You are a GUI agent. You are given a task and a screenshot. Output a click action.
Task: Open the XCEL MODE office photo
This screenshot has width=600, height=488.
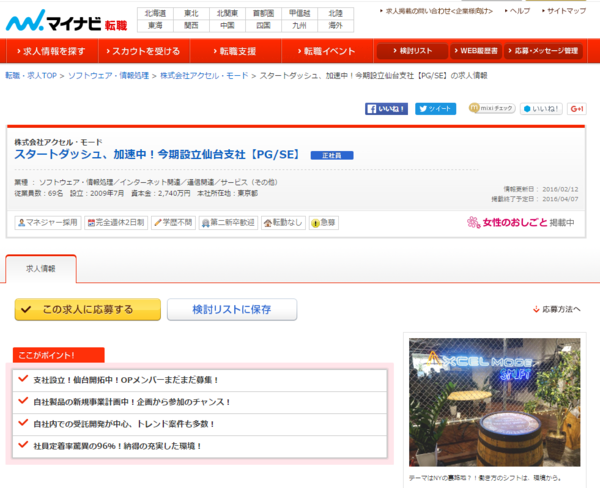click(494, 402)
